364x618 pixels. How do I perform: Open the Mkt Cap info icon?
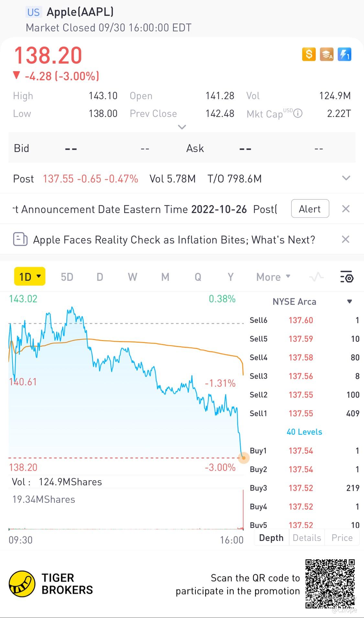tap(298, 113)
